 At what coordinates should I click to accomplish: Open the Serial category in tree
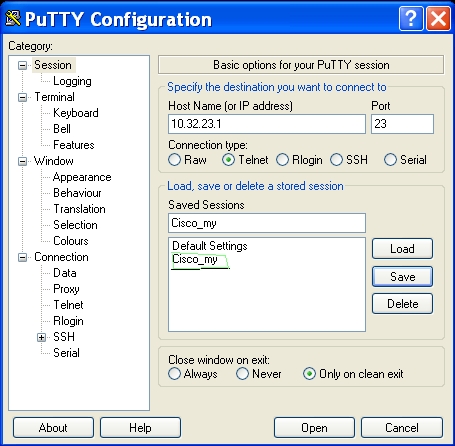pyautogui.click(x=66, y=353)
